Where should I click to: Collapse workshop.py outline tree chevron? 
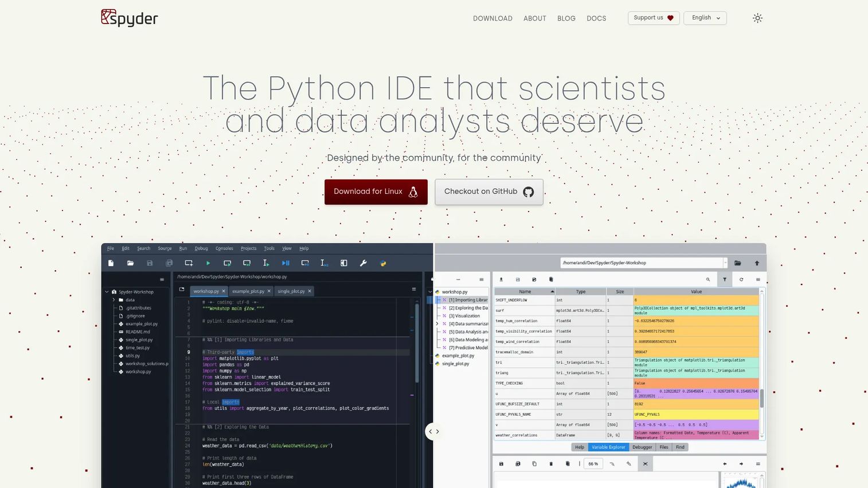tap(430, 292)
